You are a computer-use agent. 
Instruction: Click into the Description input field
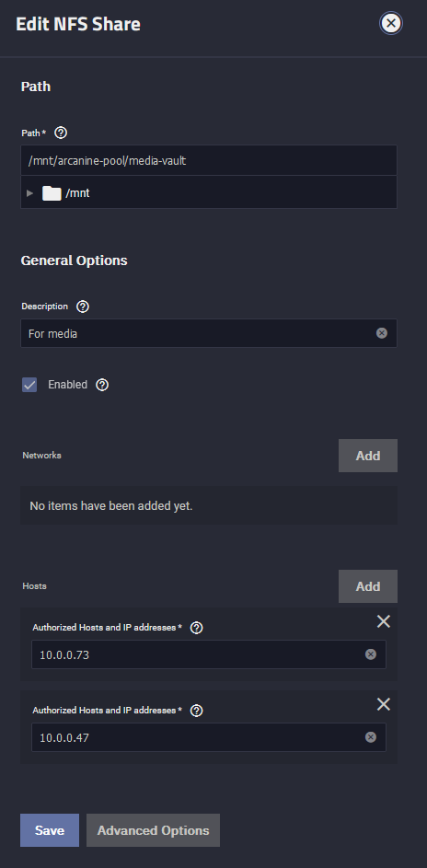(x=209, y=333)
